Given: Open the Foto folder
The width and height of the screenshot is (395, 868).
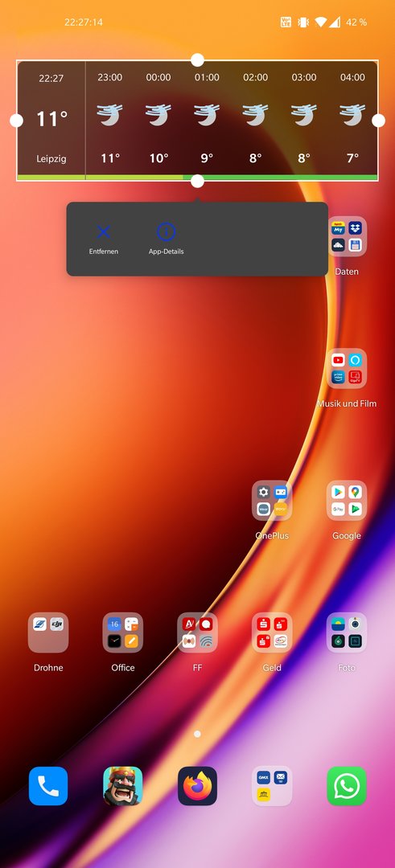Looking at the screenshot, I should (347, 633).
